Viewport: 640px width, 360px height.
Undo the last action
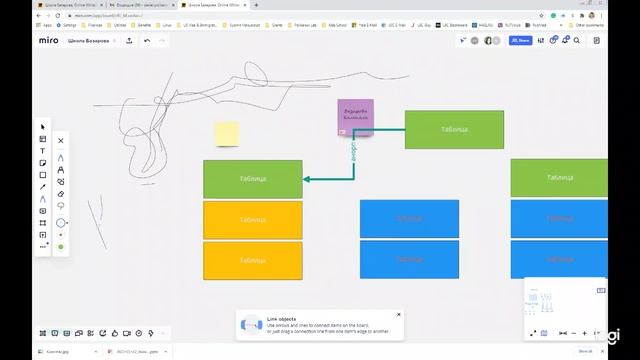point(147,40)
